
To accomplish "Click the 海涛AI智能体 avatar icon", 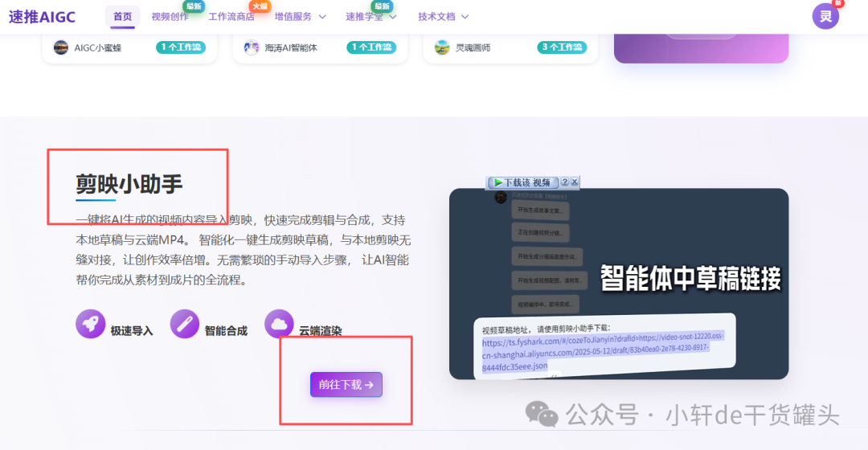I will (x=252, y=47).
